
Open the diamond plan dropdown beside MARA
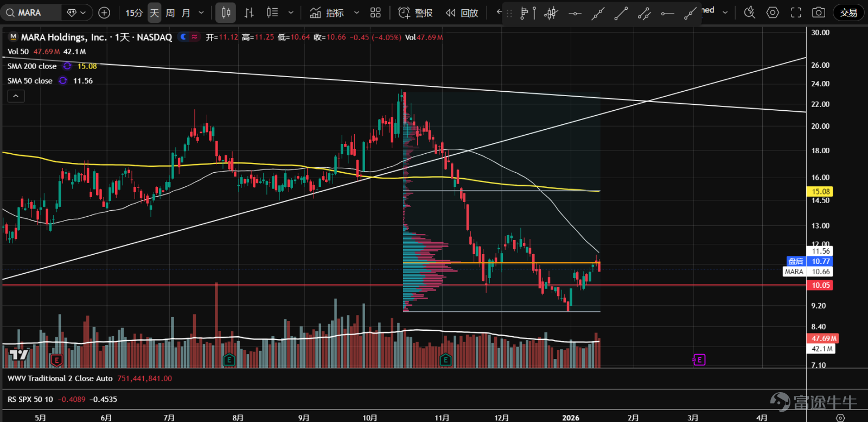pyautogui.click(x=76, y=12)
